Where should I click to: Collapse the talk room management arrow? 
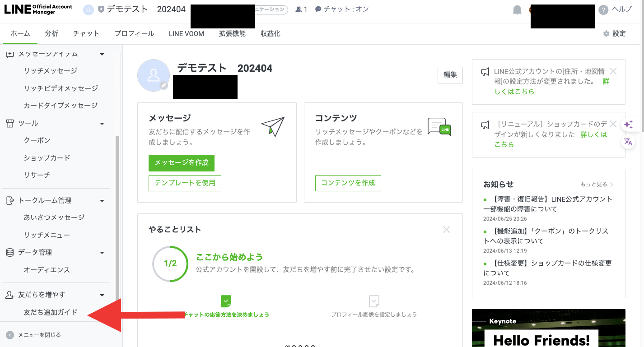click(102, 201)
